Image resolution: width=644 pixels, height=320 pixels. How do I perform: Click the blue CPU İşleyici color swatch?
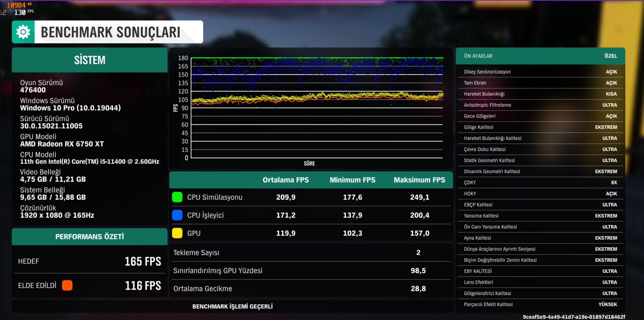point(177,215)
